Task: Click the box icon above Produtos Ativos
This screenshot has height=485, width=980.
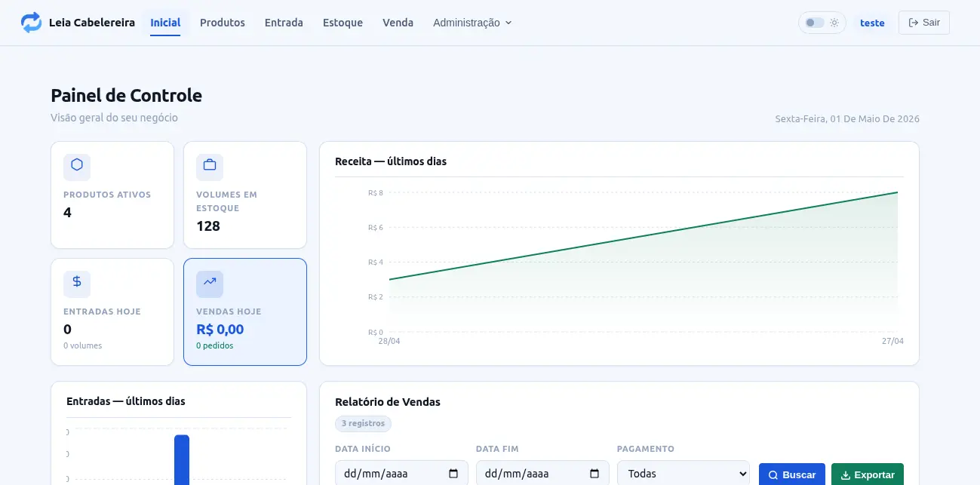Action: pyautogui.click(x=77, y=164)
